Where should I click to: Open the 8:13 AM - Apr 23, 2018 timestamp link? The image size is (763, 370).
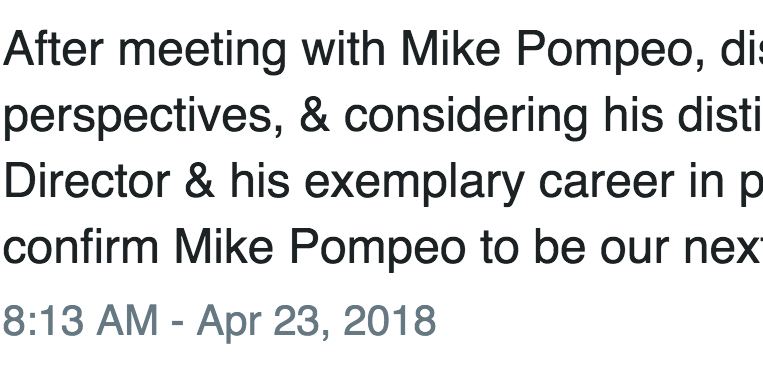click(x=219, y=321)
